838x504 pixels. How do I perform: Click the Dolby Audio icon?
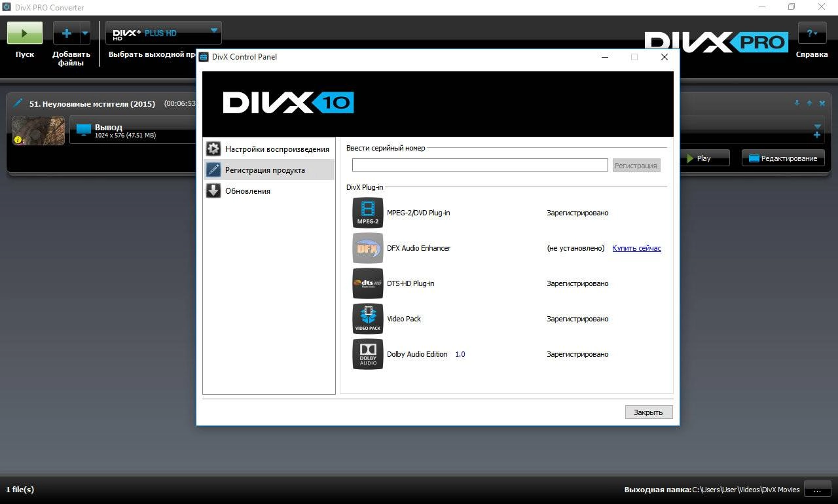tap(368, 354)
